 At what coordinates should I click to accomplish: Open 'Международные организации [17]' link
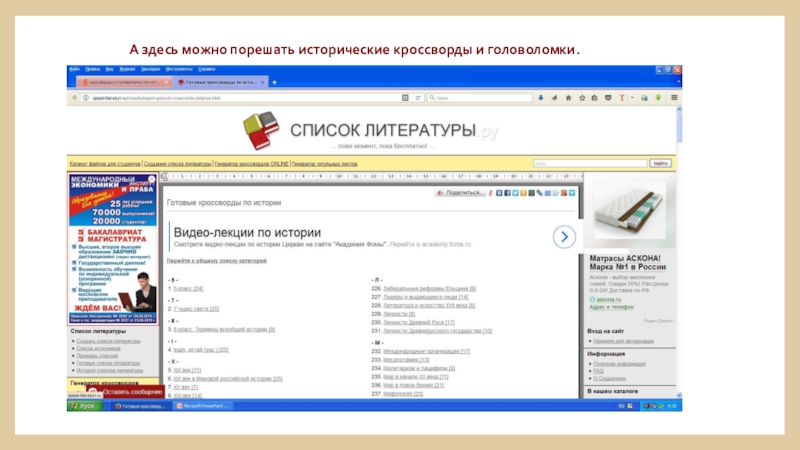(x=427, y=352)
